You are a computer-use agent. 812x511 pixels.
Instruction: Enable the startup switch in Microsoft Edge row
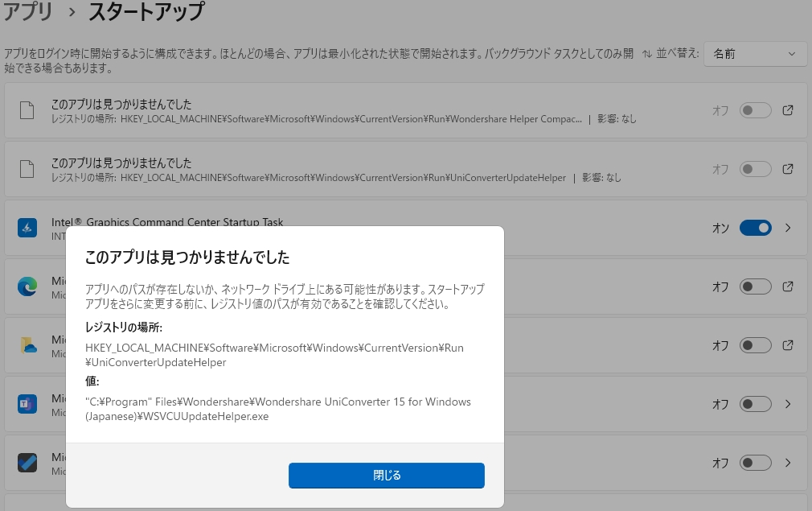pos(756,286)
